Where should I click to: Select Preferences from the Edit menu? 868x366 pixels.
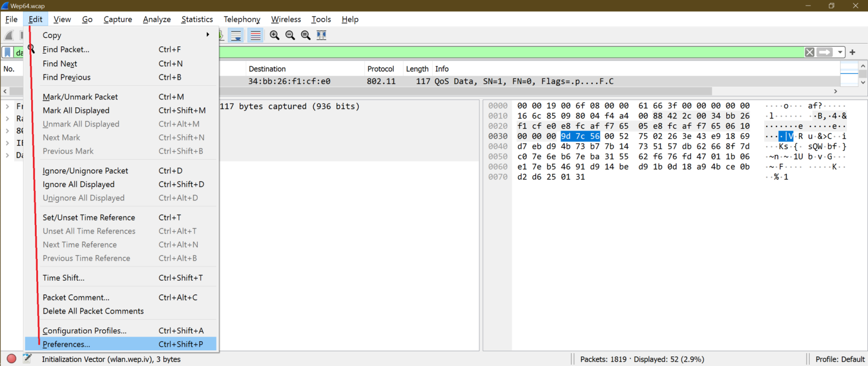pos(67,344)
